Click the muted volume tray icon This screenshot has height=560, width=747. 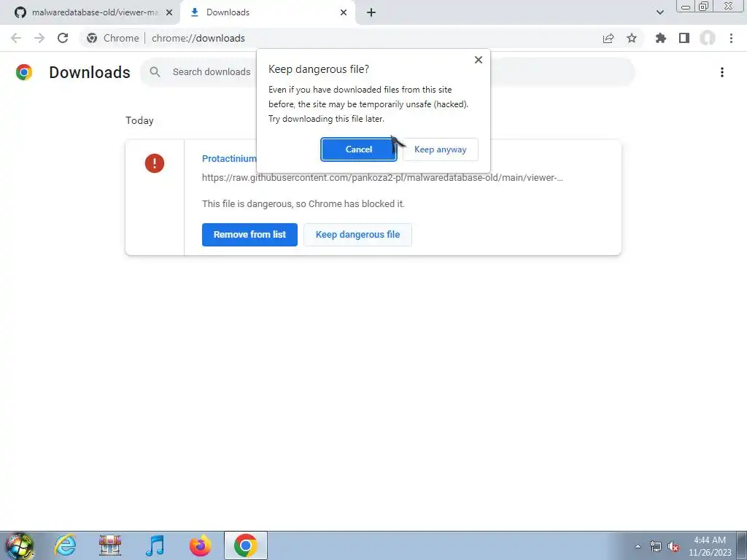(673, 546)
